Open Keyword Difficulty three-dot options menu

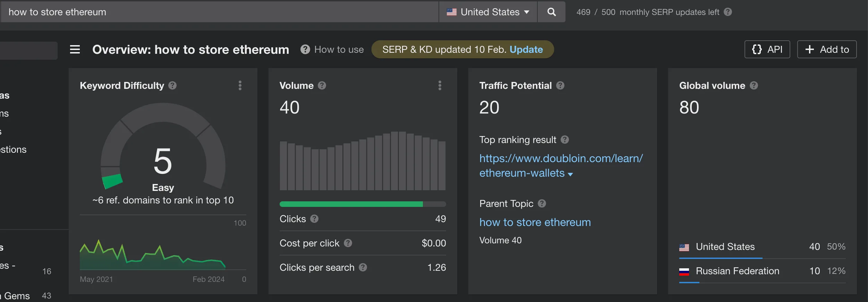[240, 85]
